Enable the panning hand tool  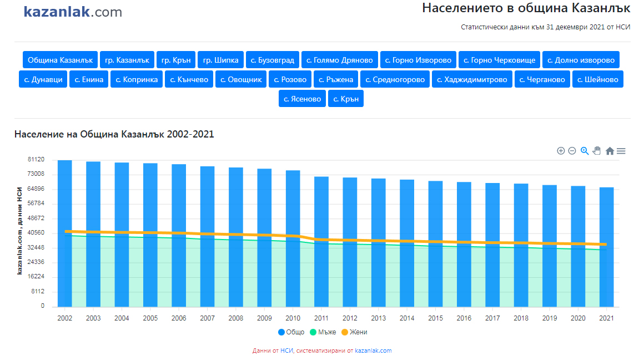597,151
